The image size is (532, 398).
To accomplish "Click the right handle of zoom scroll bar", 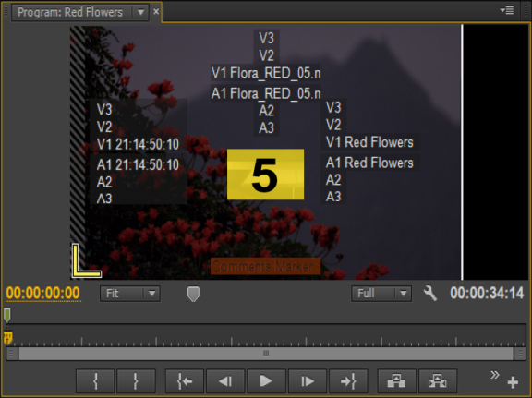I will pyautogui.click(x=520, y=354).
